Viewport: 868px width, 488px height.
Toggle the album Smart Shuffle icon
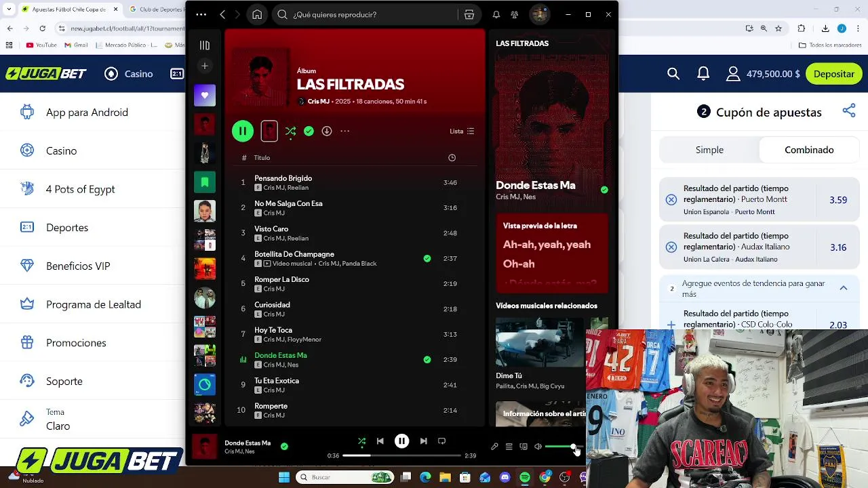click(290, 131)
